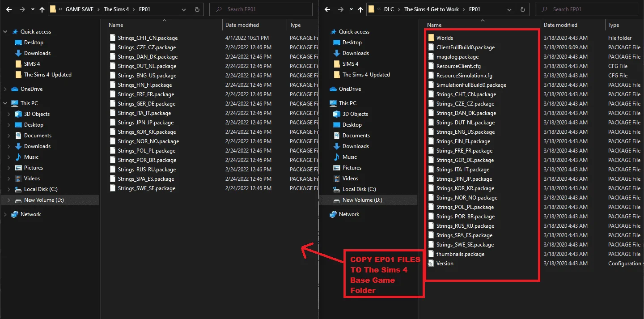Click Desktop icon under Quick access, right window
644x319 pixels.
coord(337,43)
